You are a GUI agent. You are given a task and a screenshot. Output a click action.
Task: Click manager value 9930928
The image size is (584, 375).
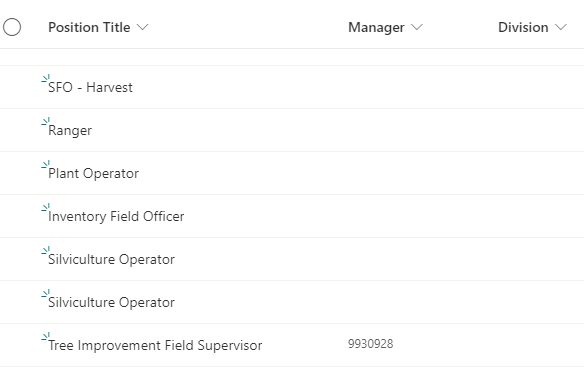tap(371, 344)
